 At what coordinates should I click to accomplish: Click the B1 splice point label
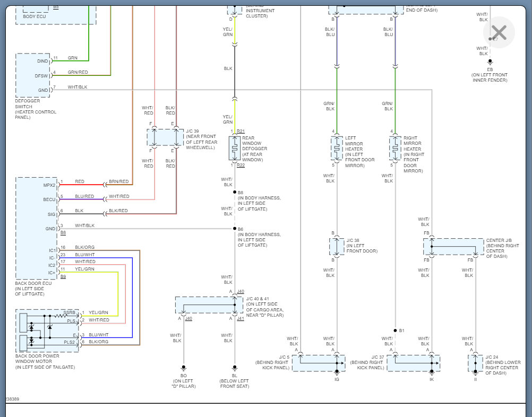coord(402,331)
